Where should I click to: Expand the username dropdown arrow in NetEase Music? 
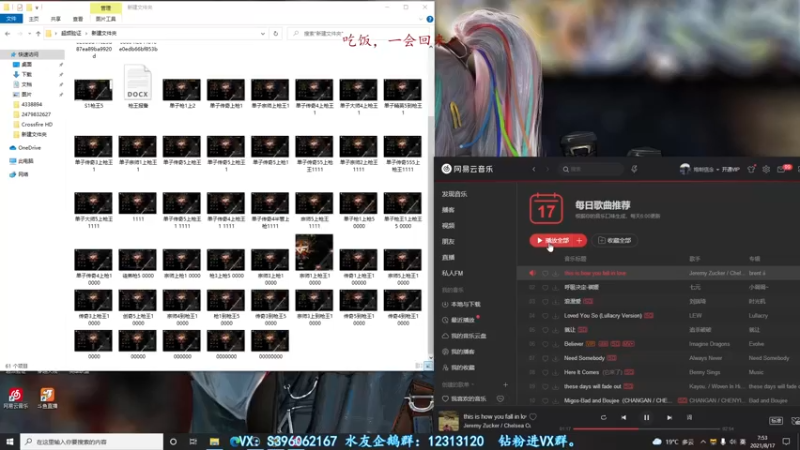click(x=717, y=169)
